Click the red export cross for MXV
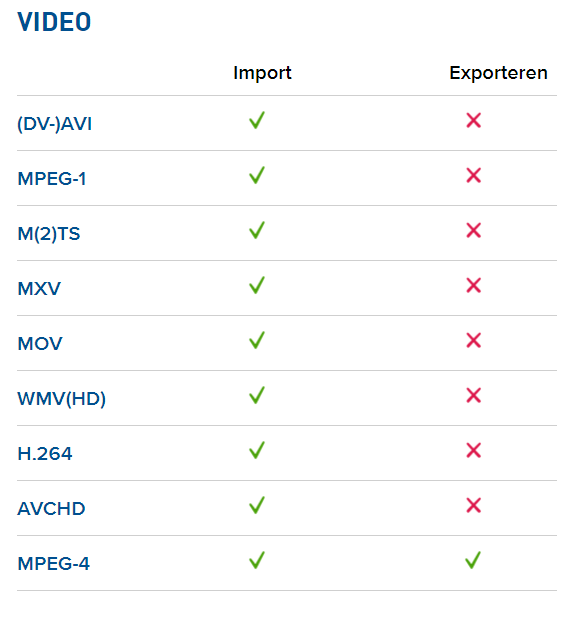 tap(474, 286)
